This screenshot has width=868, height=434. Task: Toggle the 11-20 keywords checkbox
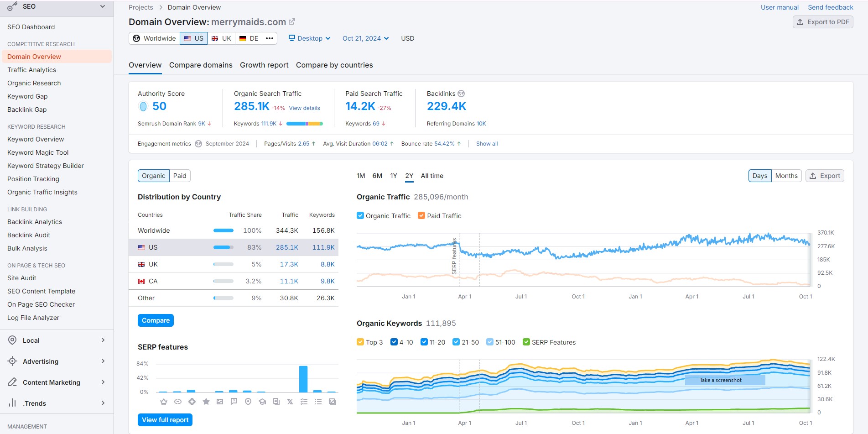pyautogui.click(x=424, y=342)
